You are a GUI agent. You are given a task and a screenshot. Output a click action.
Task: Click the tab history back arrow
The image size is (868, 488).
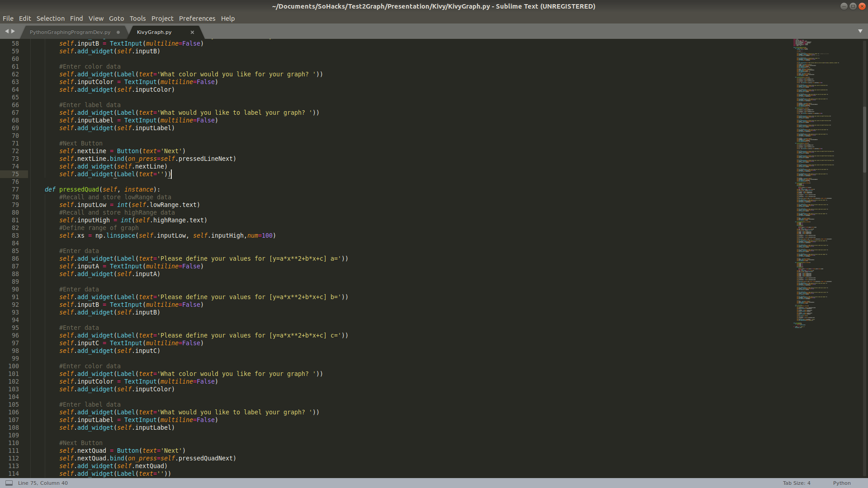tap(6, 31)
